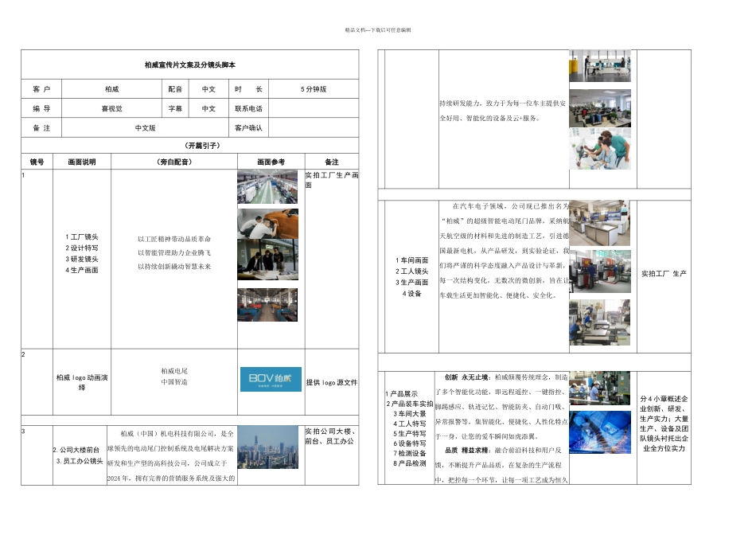Click the text 2.公司大楼前台
The height and width of the screenshot is (535, 756).
tap(76, 450)
